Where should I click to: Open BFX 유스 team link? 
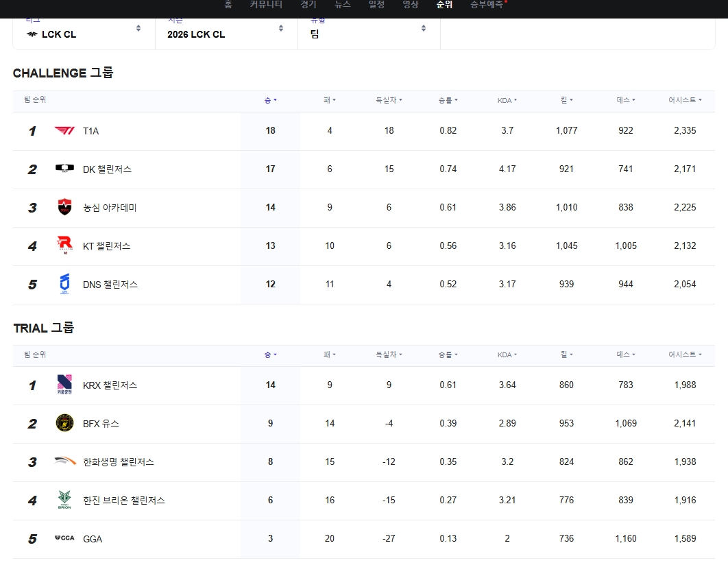tap(101, 424)
